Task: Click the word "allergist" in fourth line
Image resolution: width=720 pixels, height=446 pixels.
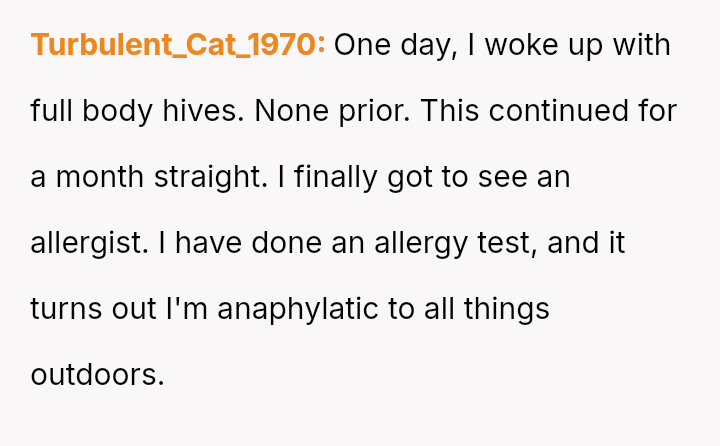Action: pyautogui.click(x=86, y=243)
